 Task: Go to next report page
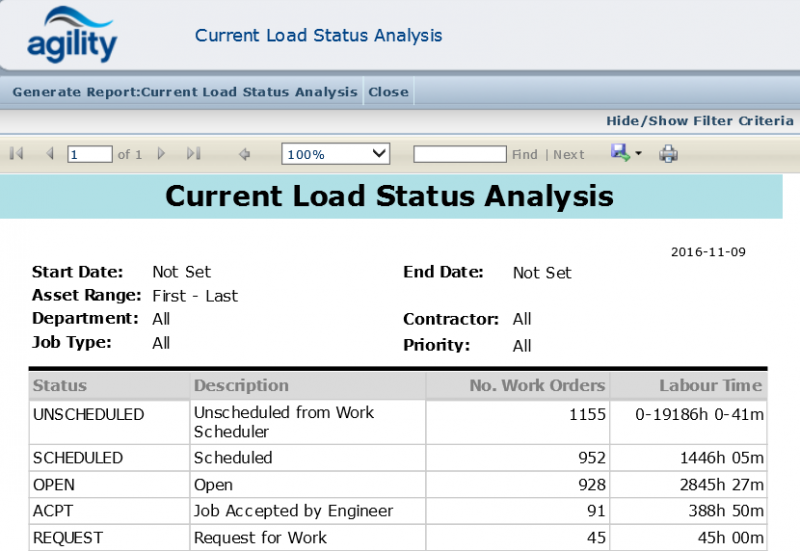pos(162,154)
